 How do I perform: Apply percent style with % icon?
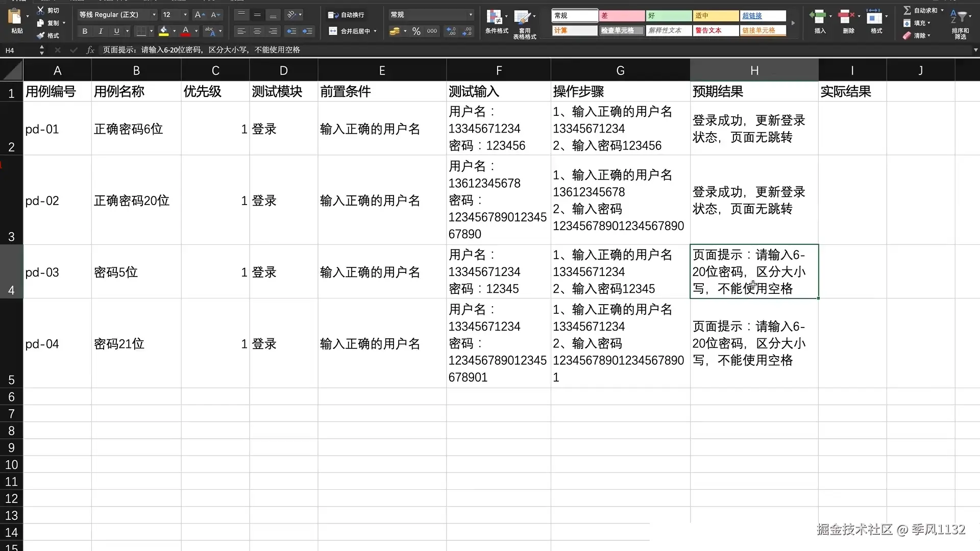click(x=416, y=31)
